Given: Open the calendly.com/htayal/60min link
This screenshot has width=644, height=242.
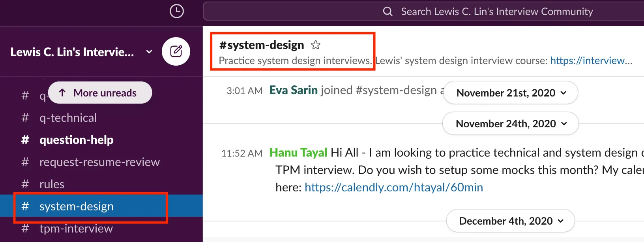Looking at the screenshot, I should (x=393, y=187).
